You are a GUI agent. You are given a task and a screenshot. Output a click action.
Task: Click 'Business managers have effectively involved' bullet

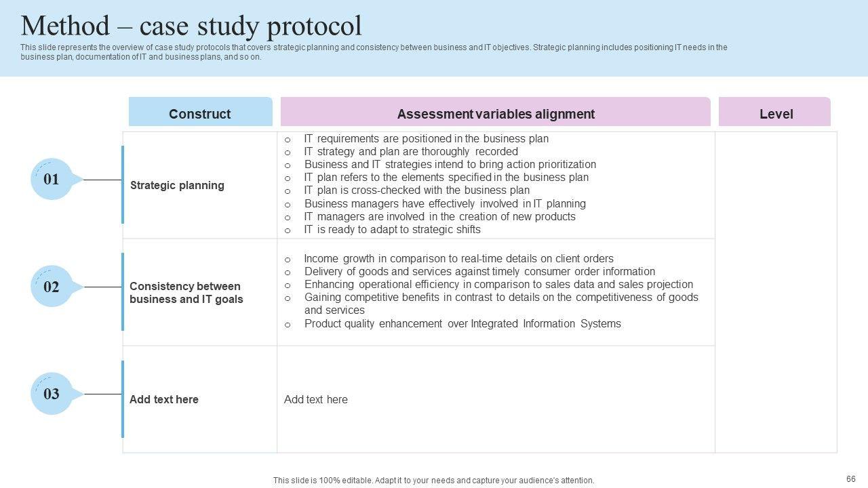(x=445, y=204)
